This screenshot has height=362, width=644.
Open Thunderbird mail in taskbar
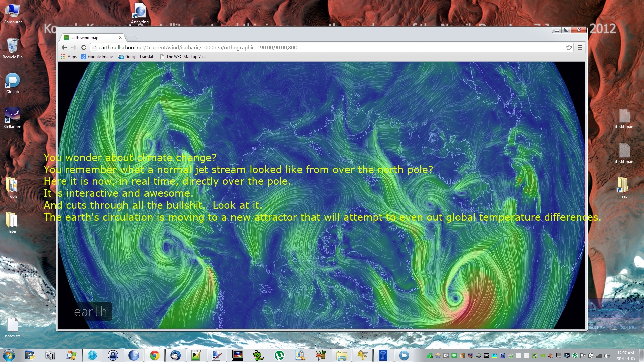coord(175,355)
